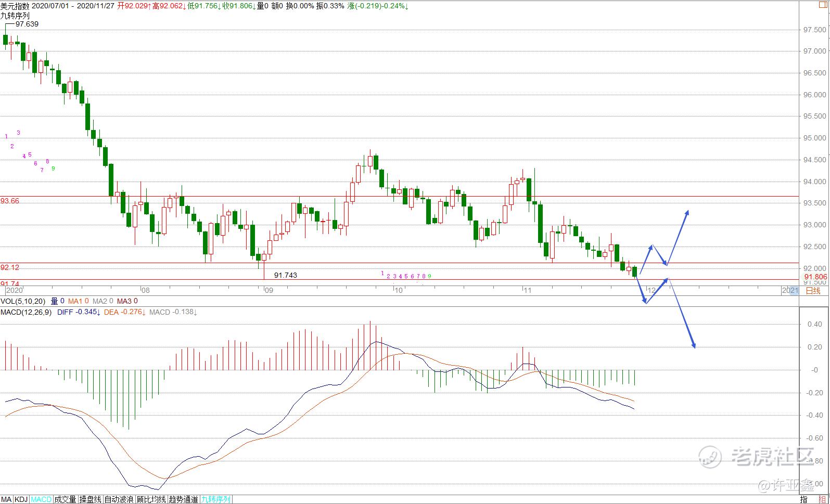
Task: Click the MACD -0.138 value
Action: (x=173, y=312)
